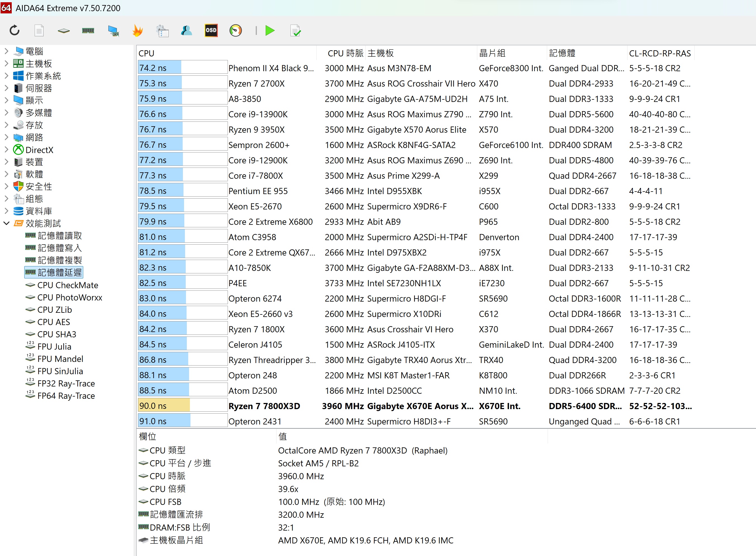Expand the DirectX tree node
This screenshot has height=556, width=756.
[6, 149]
